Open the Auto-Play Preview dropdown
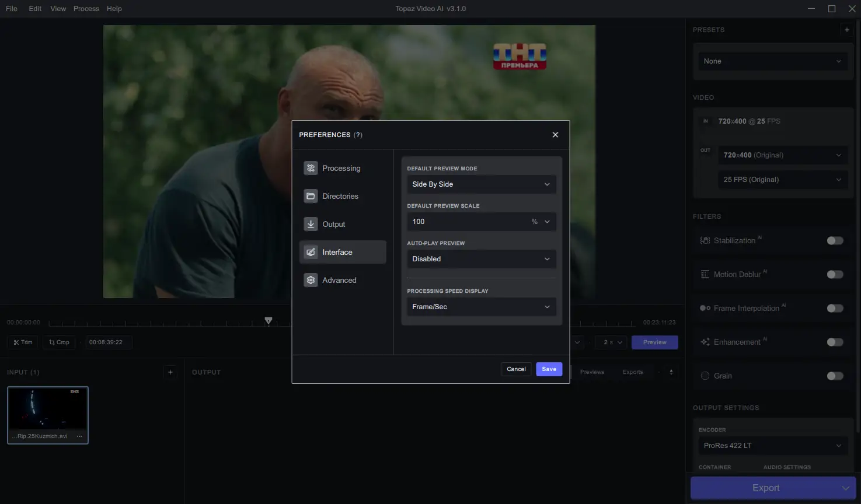Image resolution: width=861 pixels, height=504 pixels. 482,259
